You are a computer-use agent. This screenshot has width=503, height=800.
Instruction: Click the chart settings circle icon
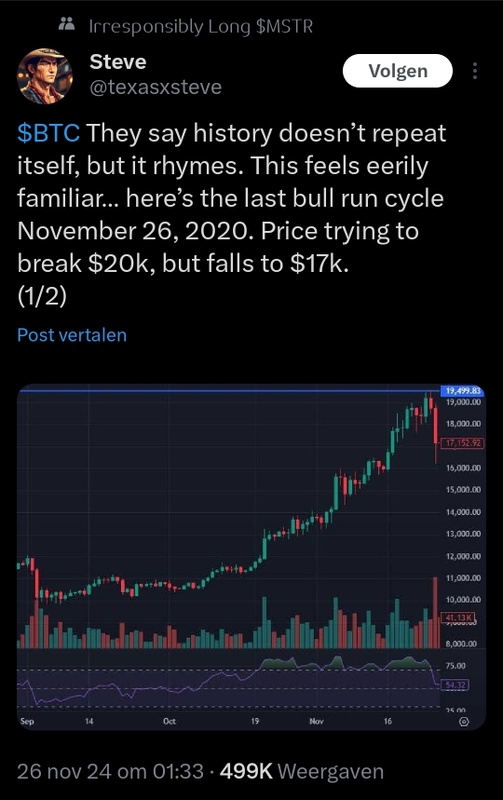tap(464, 721)
